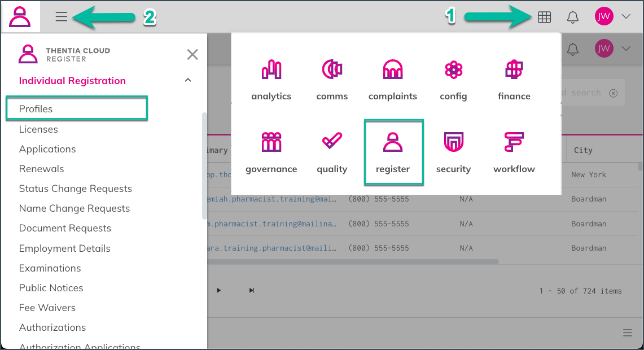Close the side navigation panel
This screenshot has width=644, height=350.
click(192, 54)
